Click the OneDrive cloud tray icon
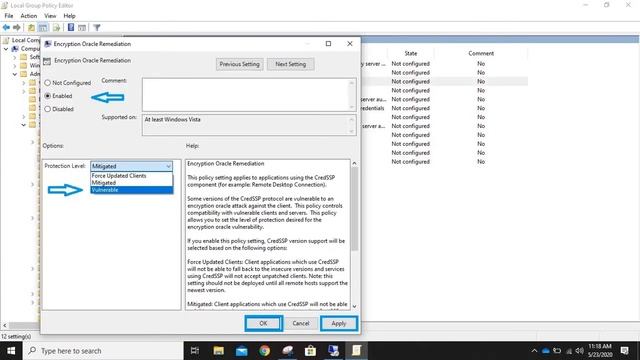640x360 pixels. pyautogui.click(x=545, y=351)
